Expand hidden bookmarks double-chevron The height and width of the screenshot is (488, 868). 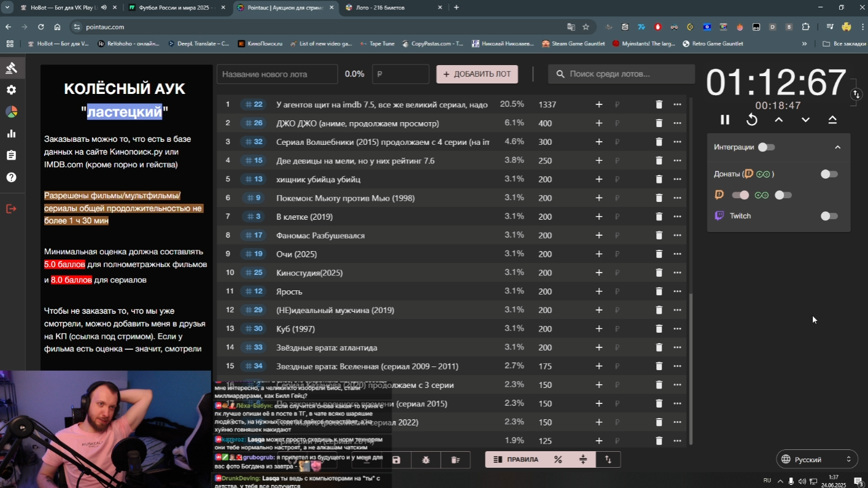[x=804, y=44]
